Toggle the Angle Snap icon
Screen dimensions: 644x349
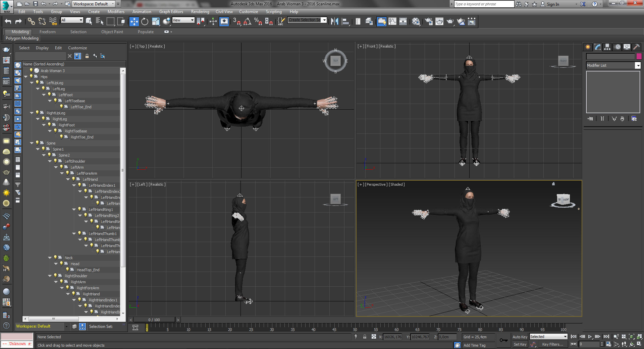[248, 21]
